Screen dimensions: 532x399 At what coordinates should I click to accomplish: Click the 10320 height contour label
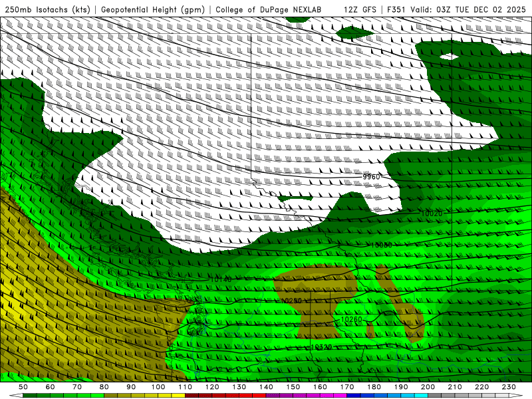[x=321, y=347]
